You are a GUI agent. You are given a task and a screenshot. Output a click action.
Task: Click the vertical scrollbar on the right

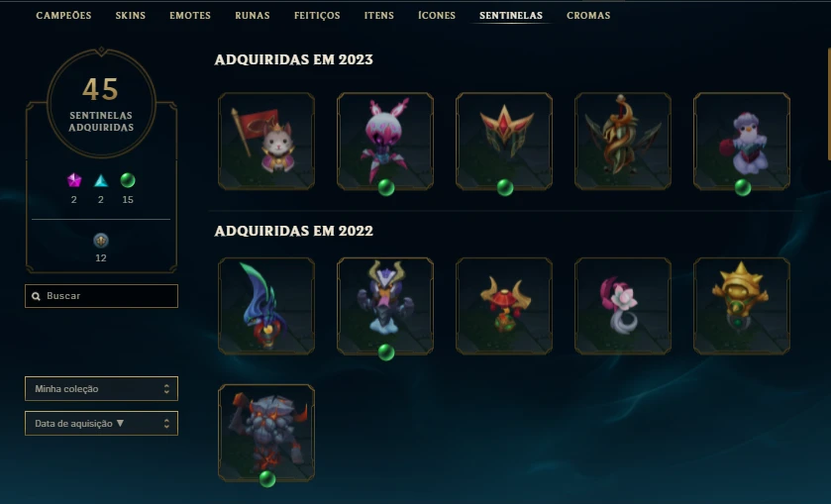click(x=829, y=104)
